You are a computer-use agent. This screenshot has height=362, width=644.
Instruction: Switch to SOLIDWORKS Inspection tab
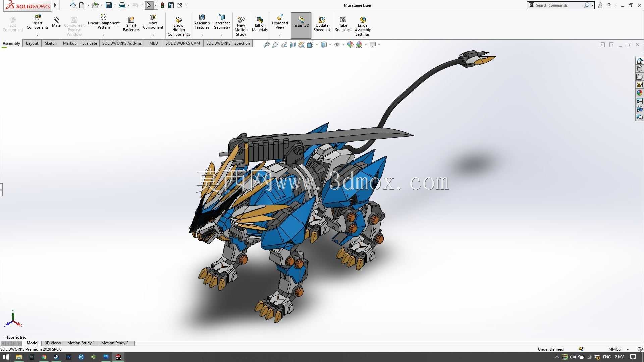228,43
